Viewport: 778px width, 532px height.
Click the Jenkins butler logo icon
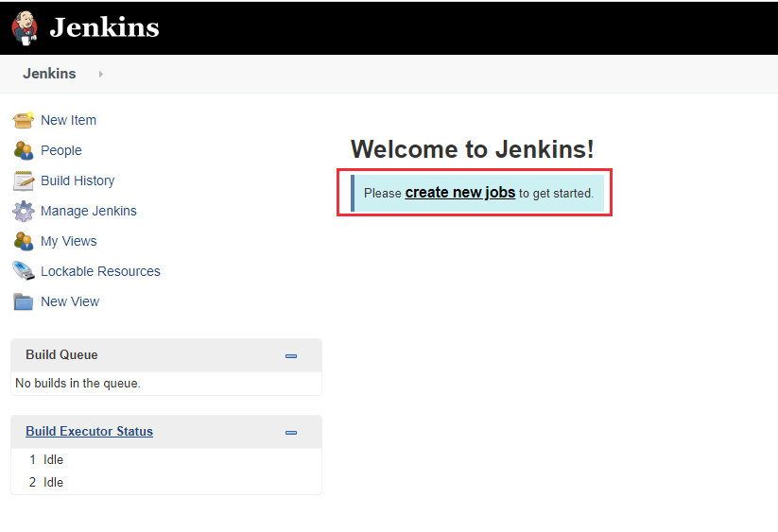25,27
